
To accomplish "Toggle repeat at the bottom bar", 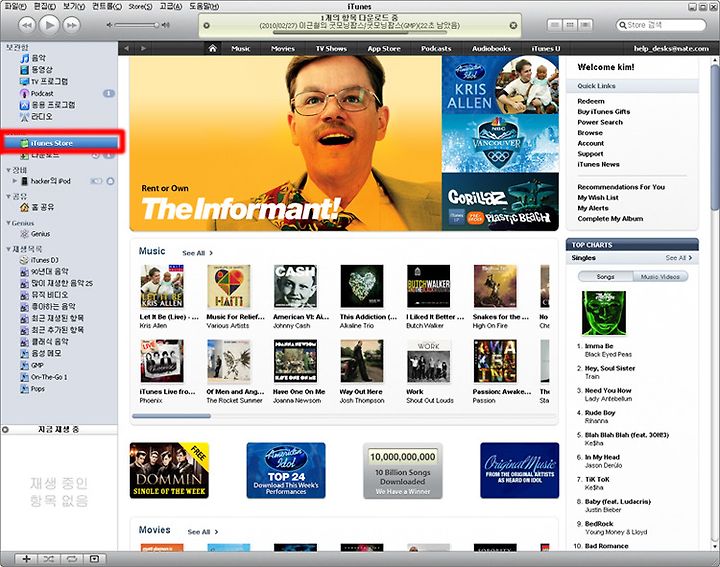I will (x=71, y=559).
